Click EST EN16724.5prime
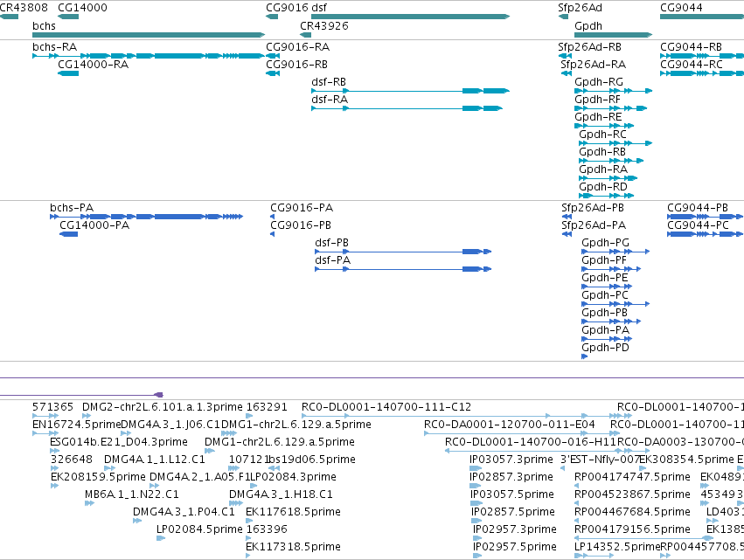Screen dimensions: 744x560 [x=45, y=433]
